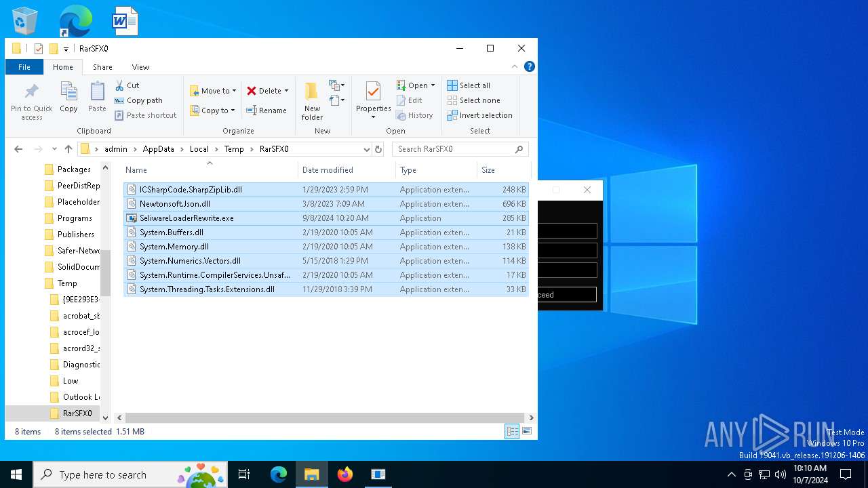This screenshot has width=868, height=488.
Task: Switch to the View ribbon tab
Action: tap(140, 67)
